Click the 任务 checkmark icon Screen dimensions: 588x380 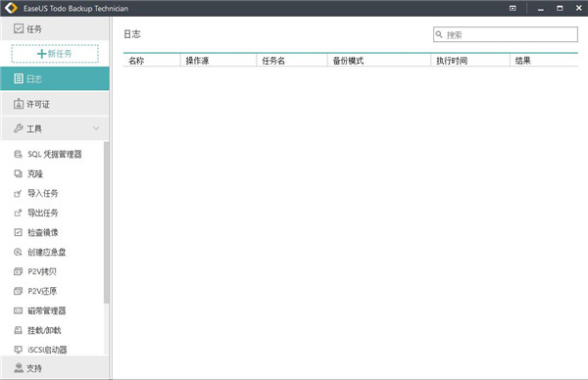pos(19,28)
